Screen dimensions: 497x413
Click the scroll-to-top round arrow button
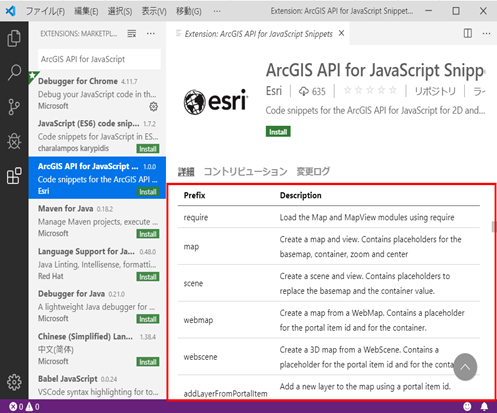(465, 367)
